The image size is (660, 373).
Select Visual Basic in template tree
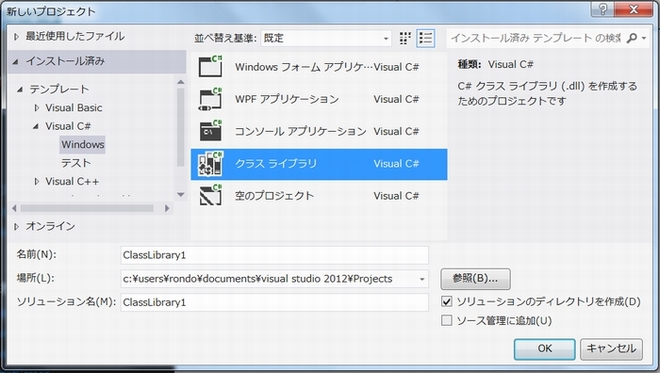pos(74,108)
